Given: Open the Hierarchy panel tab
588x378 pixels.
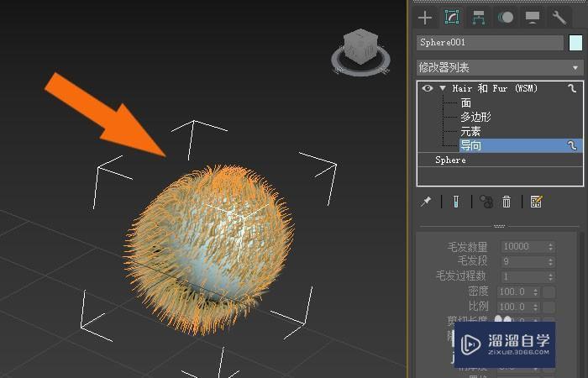Looking at the screenshot, I should coord(479,18).
